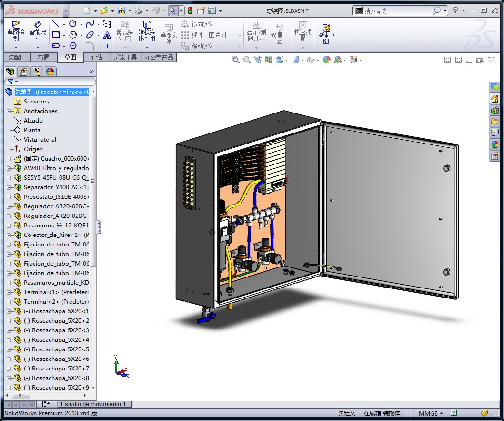Open the MMGS unit system dropdown
The image size is (504, 421).
click(x=431, y=413)
